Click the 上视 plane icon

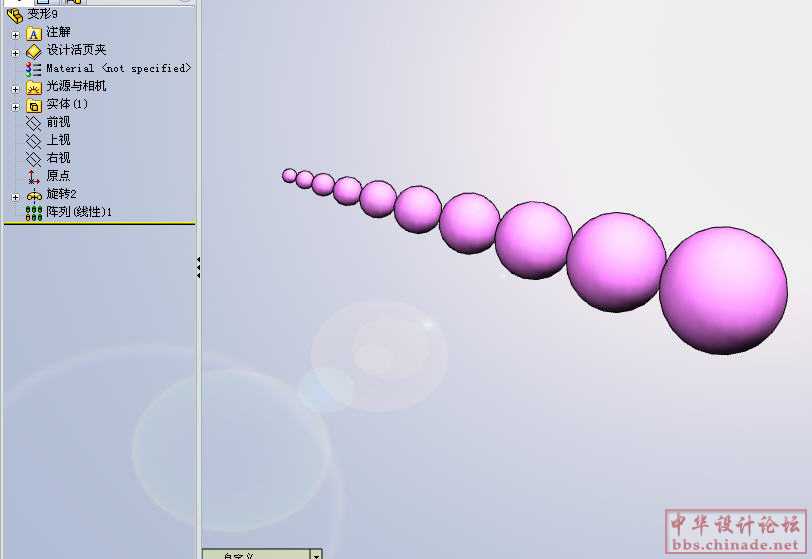pos(34,141)
